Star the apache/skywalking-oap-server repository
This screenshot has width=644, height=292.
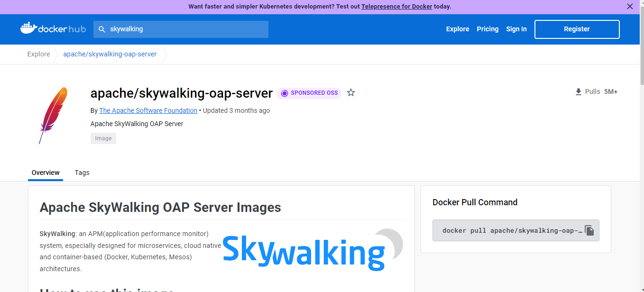(351, 93)
